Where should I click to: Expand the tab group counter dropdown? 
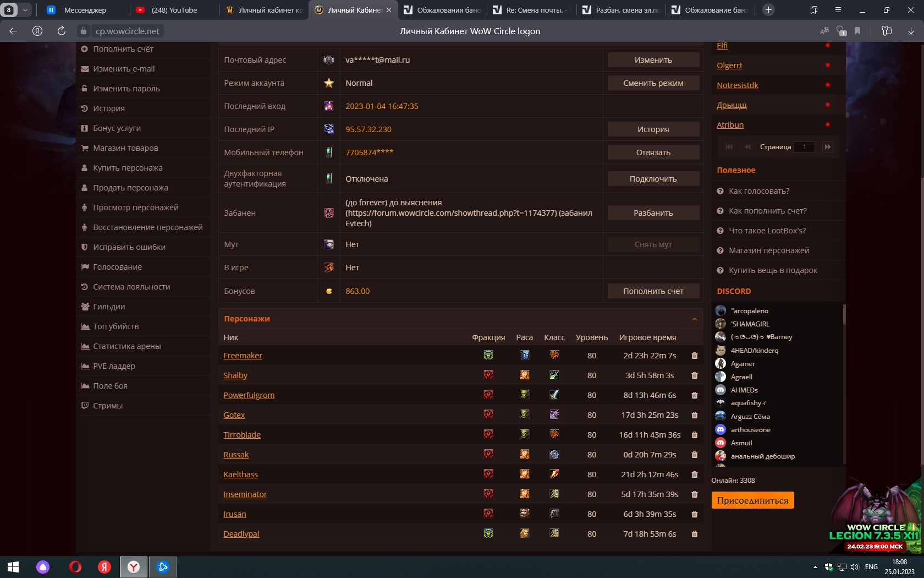[x=25, y=10]
